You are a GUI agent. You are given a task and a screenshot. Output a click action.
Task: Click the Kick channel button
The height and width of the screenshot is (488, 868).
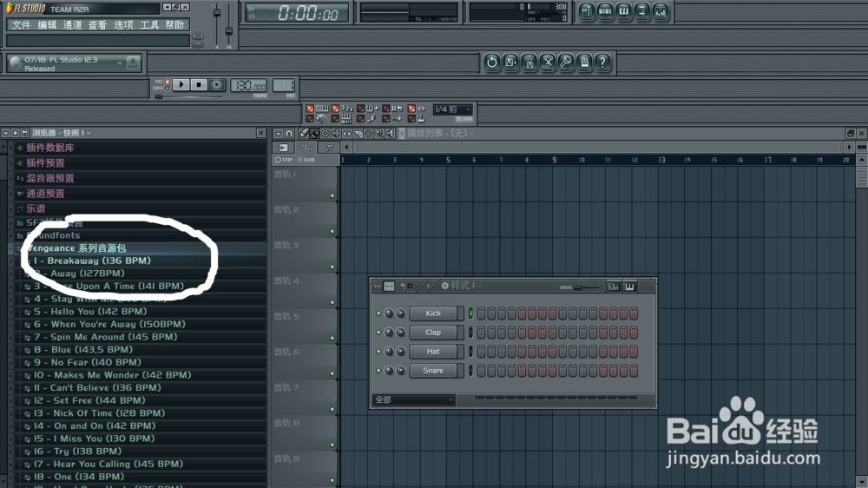point(433,313)
